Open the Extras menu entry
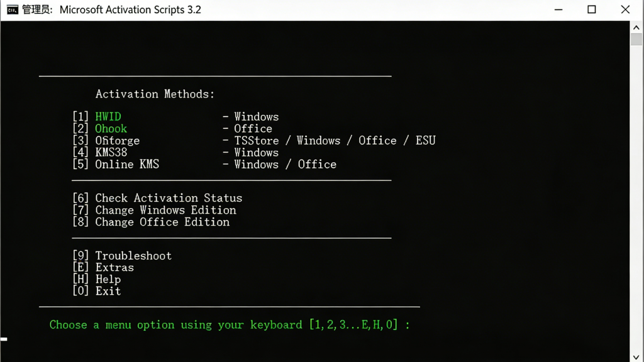This screenshot has width=644, height=362. 114,268
